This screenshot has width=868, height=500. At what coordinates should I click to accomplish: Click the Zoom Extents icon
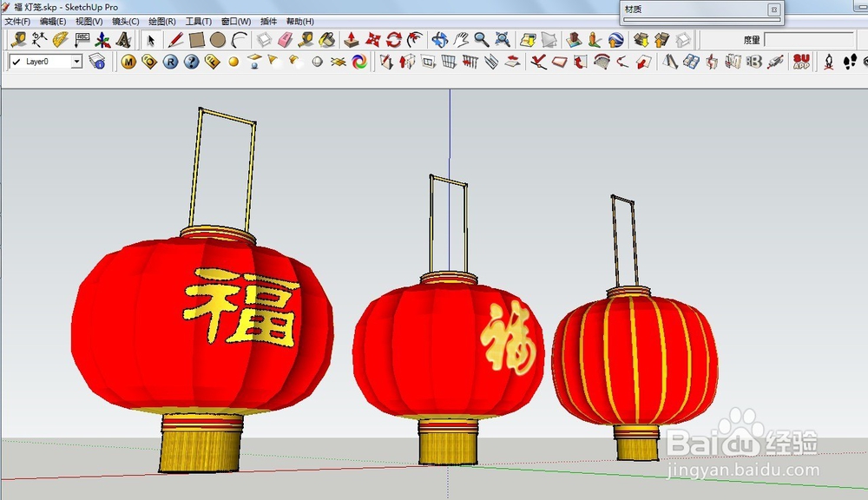(x=503, y=40)
